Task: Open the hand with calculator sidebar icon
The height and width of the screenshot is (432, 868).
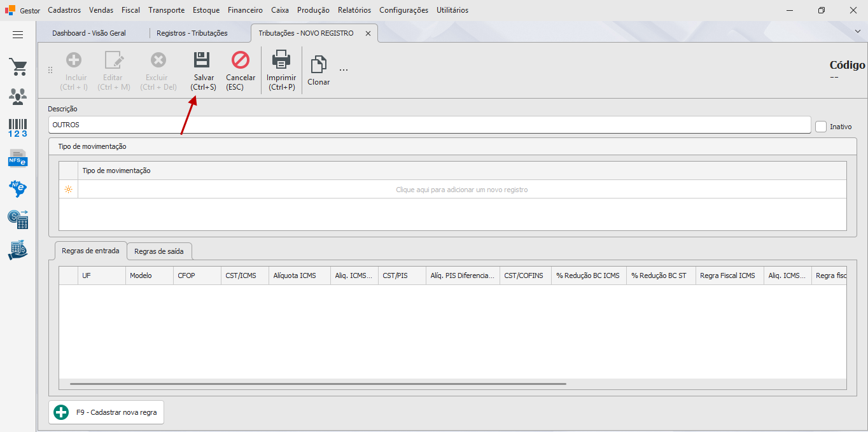Action: pos(18,250)
